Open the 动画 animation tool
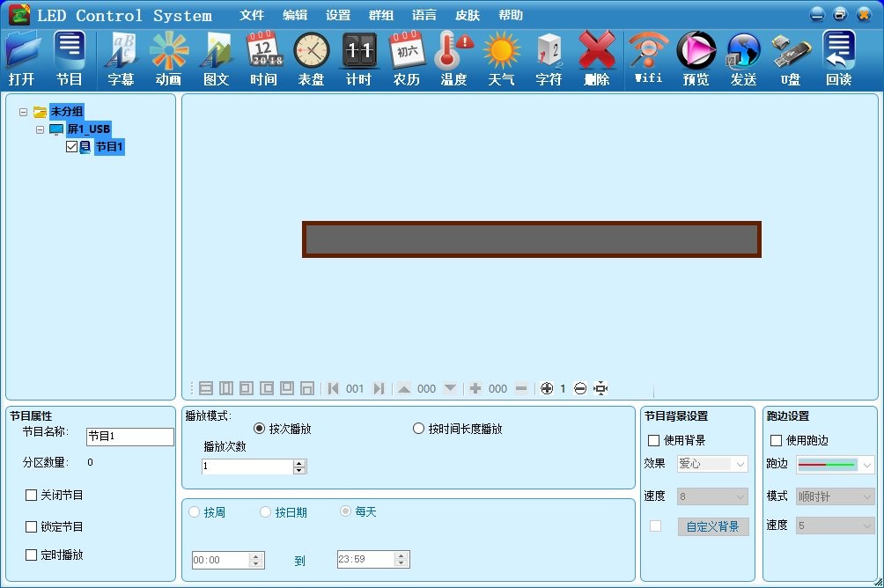The width and height of the screenshot is (884, 588). pos(168,57)
